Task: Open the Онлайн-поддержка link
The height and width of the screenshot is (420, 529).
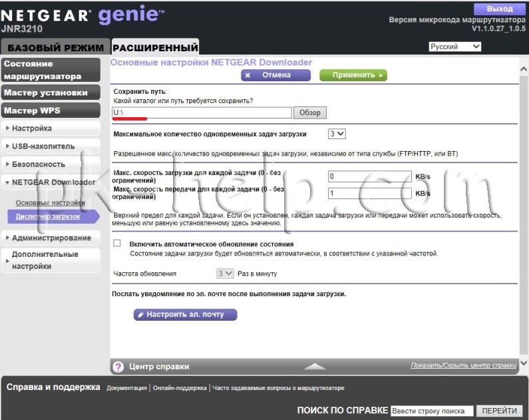Action: [180, 388]
